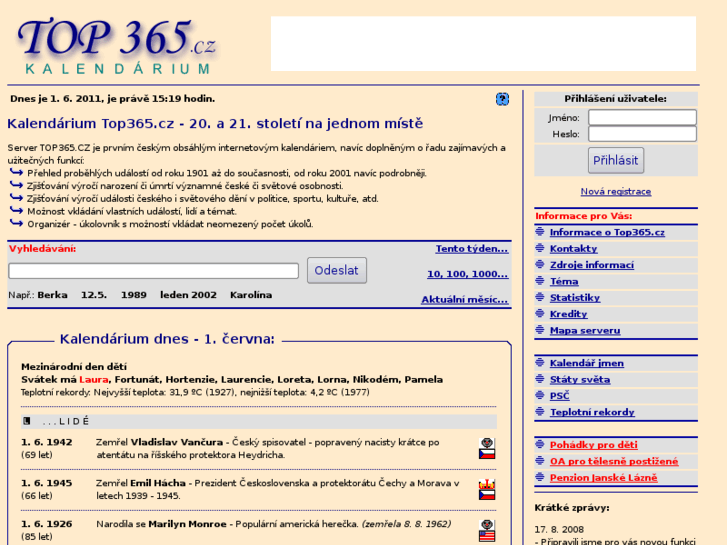This screenshot has width=727, height=545.
Task: Focus the Heslo password field
Action: tap(642, 134)
